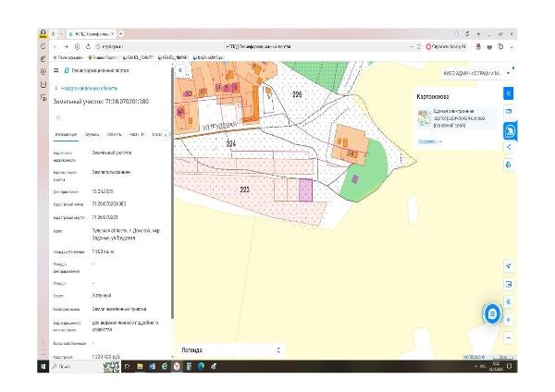Open a new browser tab
Screen dimensions: 555x392
(x=120, y=34)
